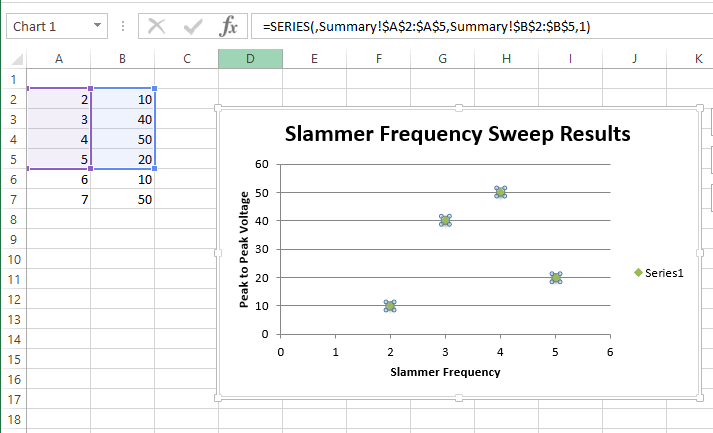This screenshot has width=713, height=433.
Task: Select the data point at 50 volts
Action: point(500,192)
